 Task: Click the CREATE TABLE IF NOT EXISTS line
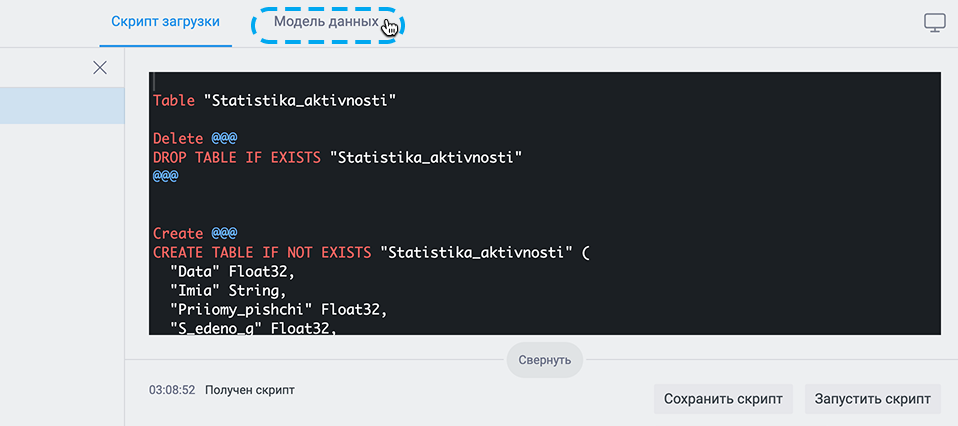369,252
